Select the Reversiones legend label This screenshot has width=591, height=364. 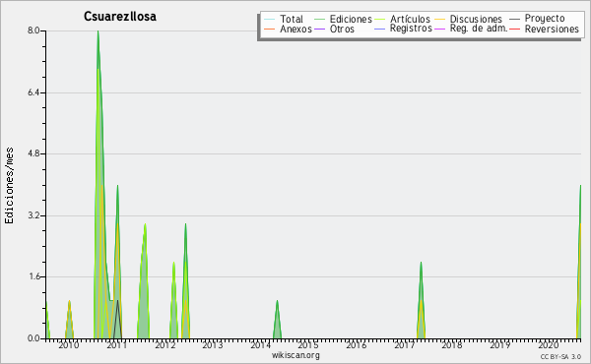(x=552, y=29)
